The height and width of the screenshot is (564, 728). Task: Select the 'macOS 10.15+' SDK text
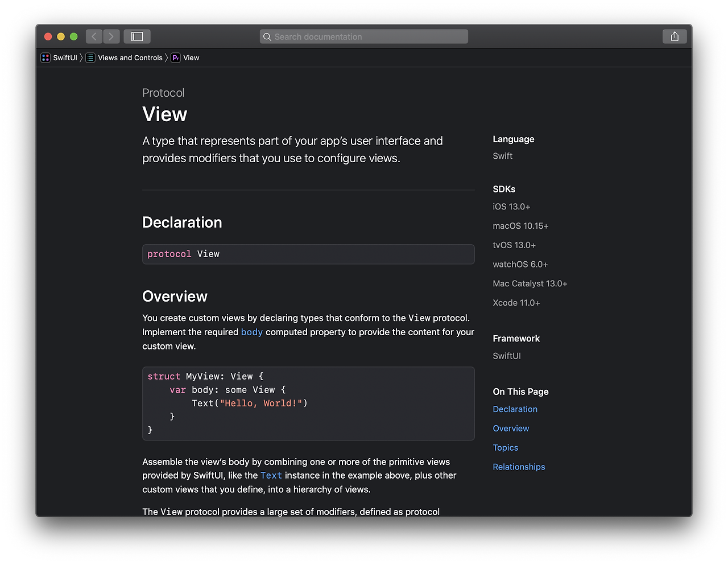pyautogui.click(x=520, y=226)
